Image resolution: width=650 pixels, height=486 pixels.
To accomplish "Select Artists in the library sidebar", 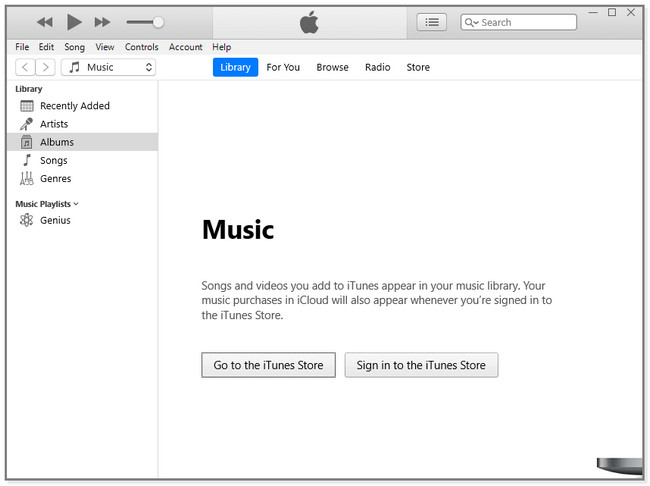I will (82, 124).
